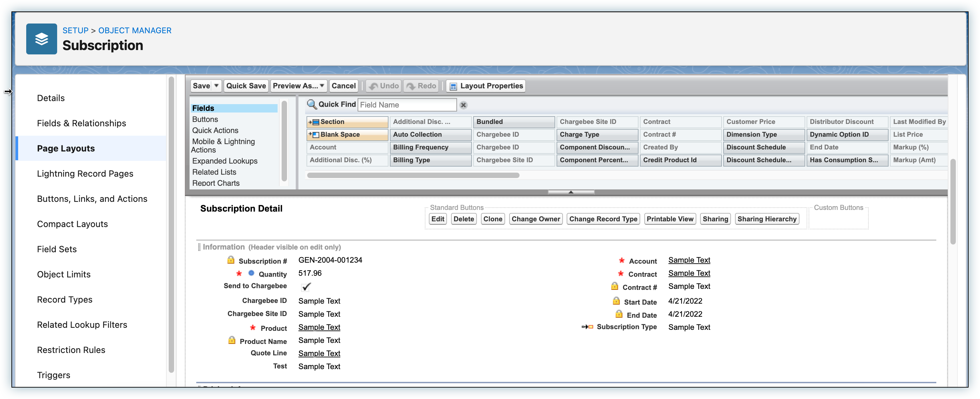Open Fields & Relationships in sidebar

(81, 123)
